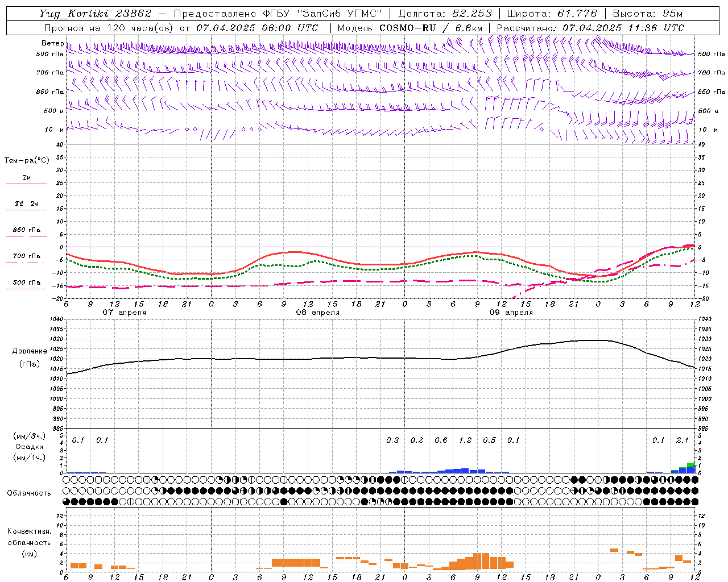Select the dash-dot line sample under 700 гПа legend
The width and height of the screenshot is (728, 582).
tap(25, 263)
